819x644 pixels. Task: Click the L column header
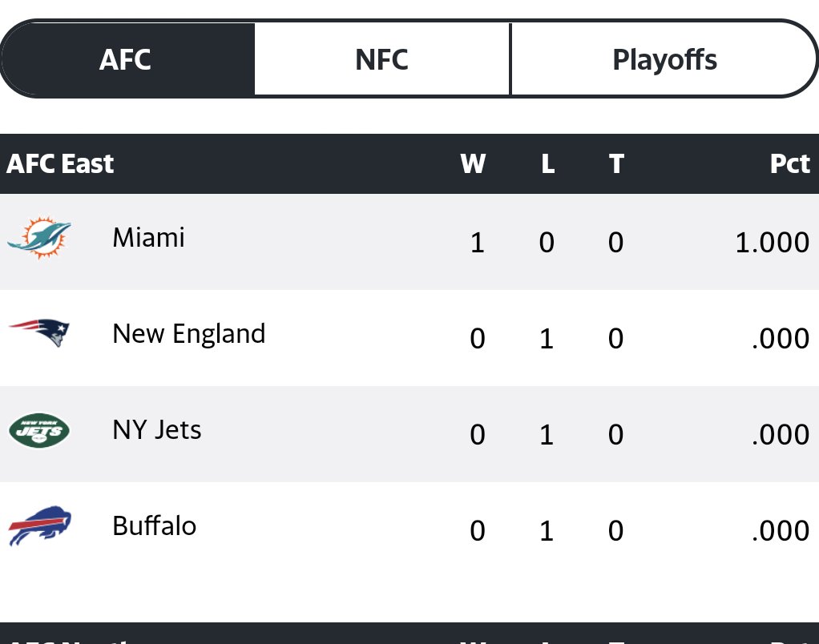point(547,163)
